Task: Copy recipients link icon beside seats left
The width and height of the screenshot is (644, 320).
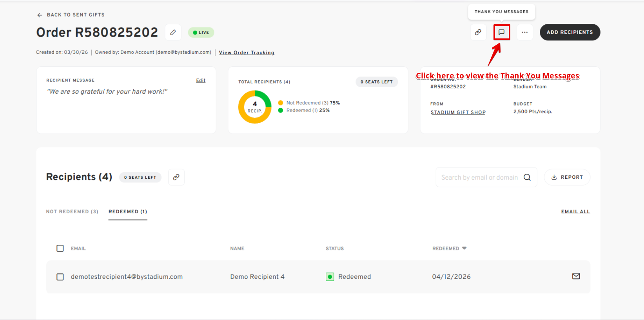Action: click(x=176, y=177)
